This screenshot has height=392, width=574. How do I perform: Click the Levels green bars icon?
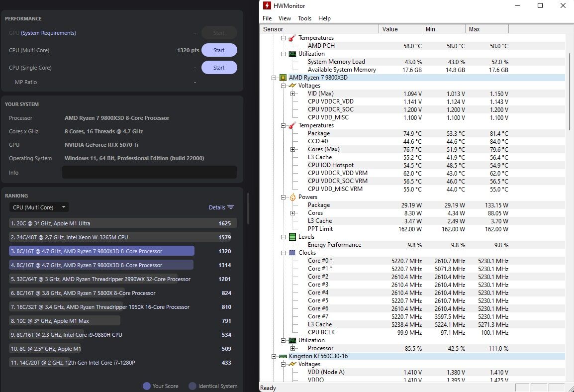tap(292, 237)
